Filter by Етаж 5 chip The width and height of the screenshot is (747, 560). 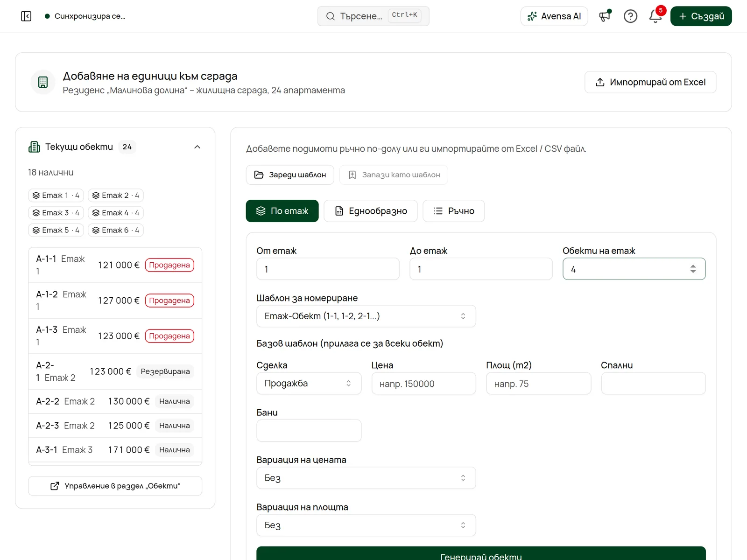(x=56, y=230)
